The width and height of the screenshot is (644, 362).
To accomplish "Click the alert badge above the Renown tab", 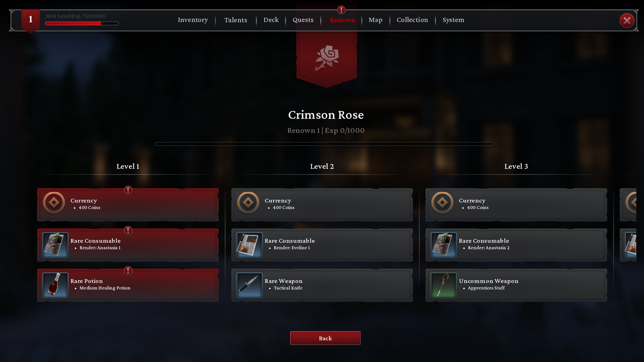I will click(x=341, y=10).
